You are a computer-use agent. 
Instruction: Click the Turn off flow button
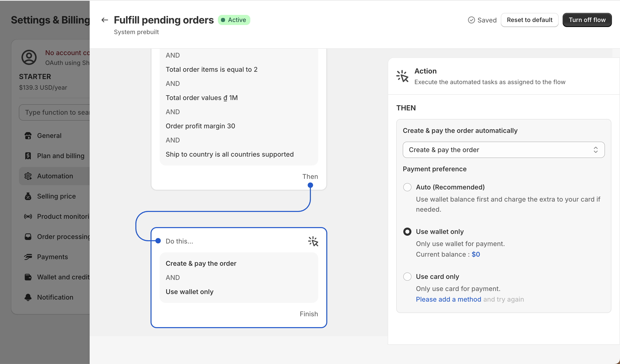point(587,20)
